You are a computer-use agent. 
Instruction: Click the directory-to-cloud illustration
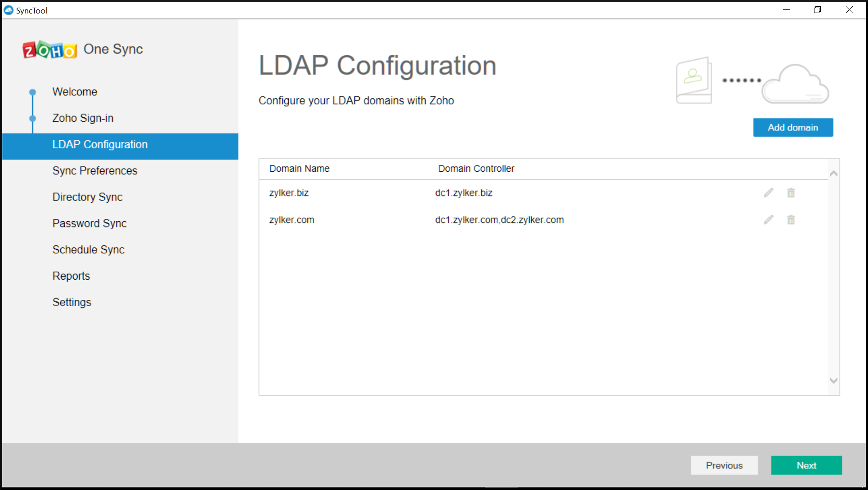tap(752, 81)
